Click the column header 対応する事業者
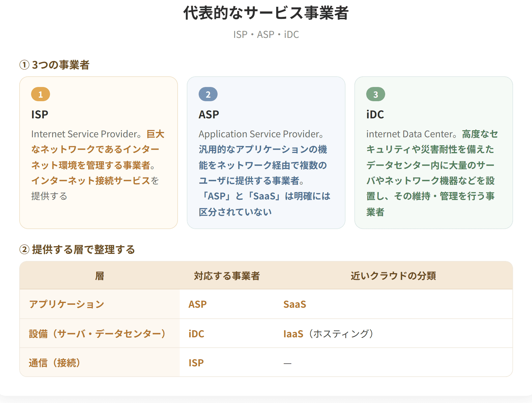Viewport: 532px width, 403px height. point(227,276)
